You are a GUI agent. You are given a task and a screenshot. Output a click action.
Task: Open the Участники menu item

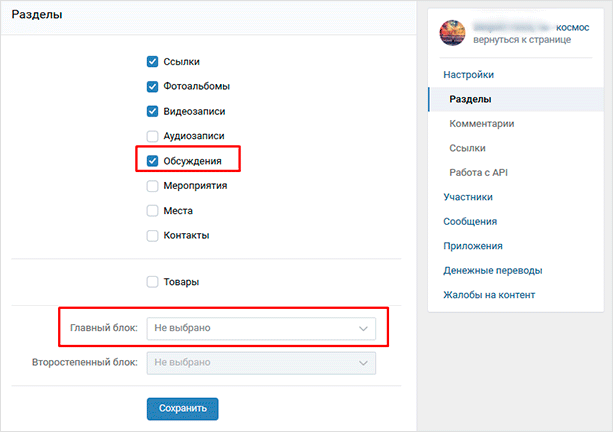(468, 197)
